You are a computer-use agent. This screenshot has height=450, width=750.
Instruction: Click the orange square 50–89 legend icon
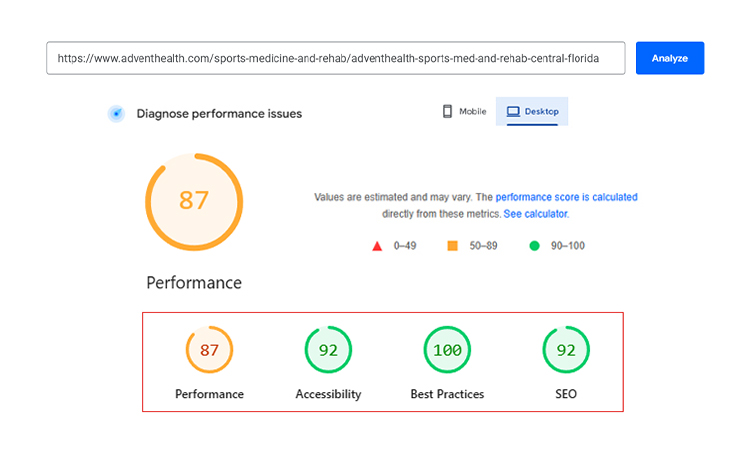tap(452, 246)
